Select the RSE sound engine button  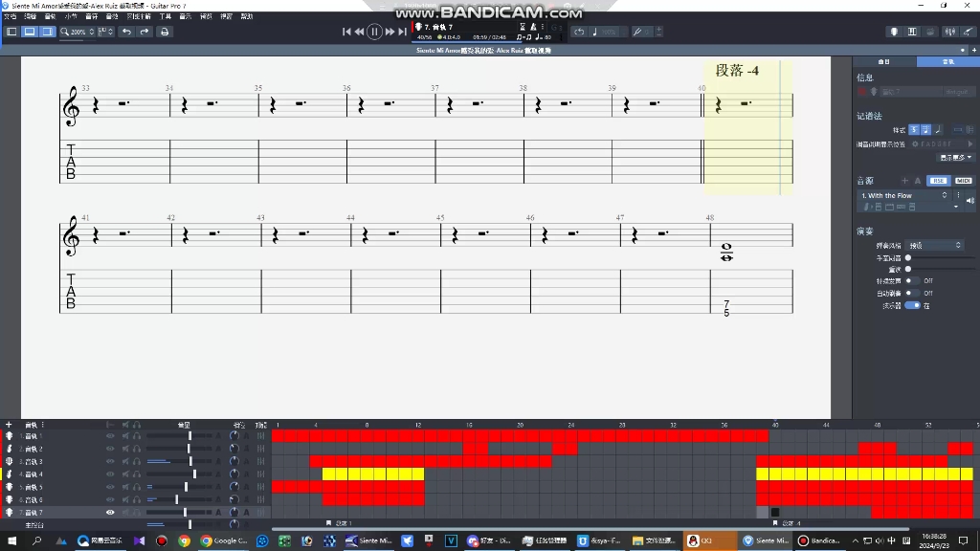[938, 181]
